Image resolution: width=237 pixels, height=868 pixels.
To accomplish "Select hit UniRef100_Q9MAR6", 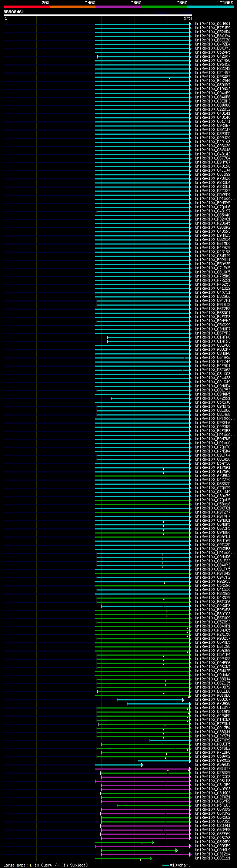I will click(213, 557).
